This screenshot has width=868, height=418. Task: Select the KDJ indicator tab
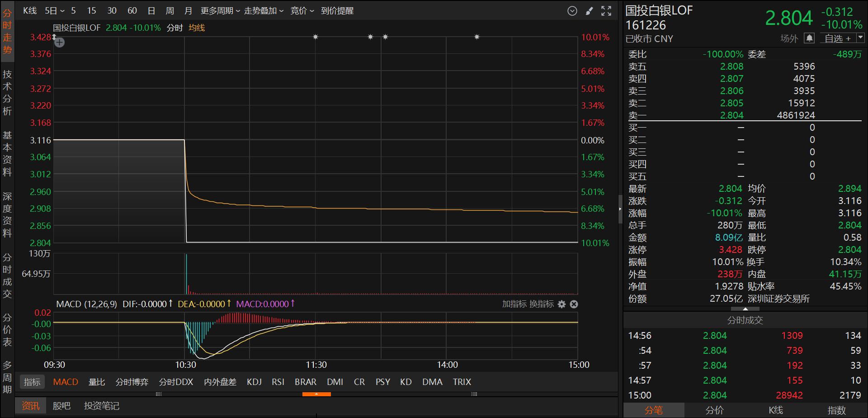pos(254,382)
